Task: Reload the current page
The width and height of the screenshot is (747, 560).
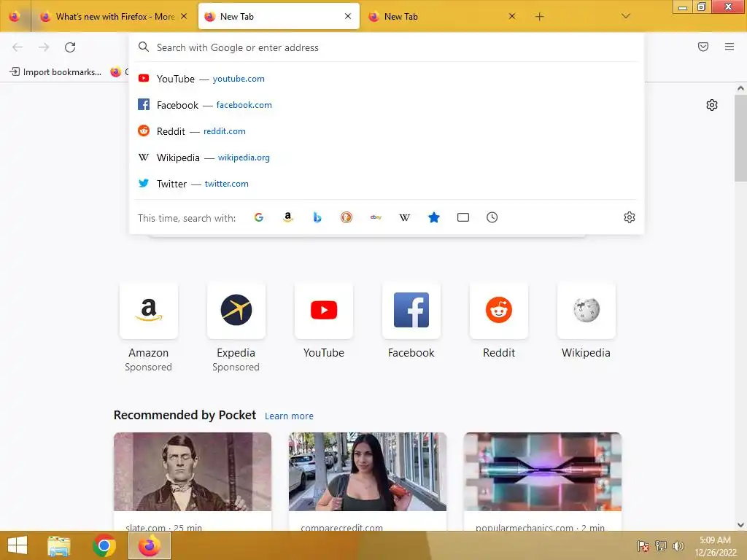Action: tap(70, 47)
